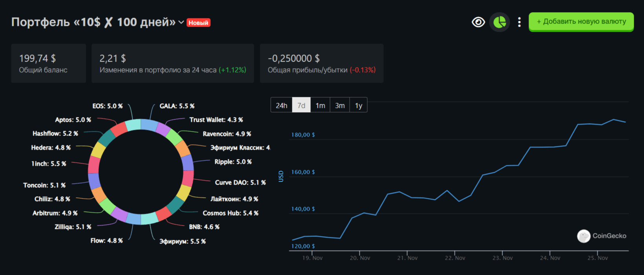
Task: Open the three-dot options menu
Action: (519, 22)
